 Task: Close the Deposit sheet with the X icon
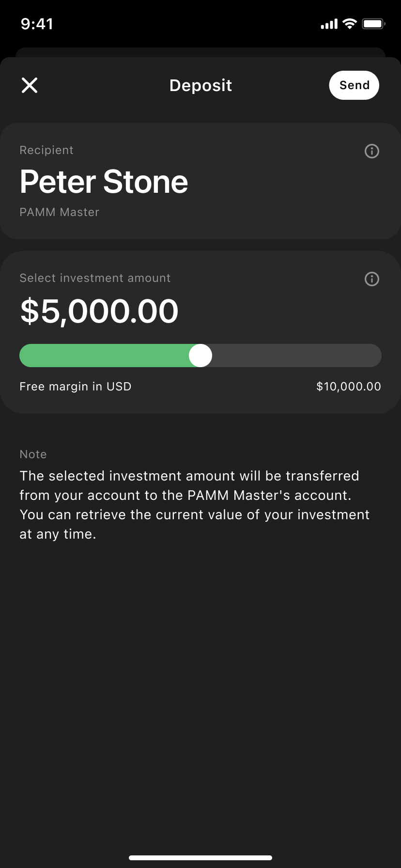(x=30, y=85)
